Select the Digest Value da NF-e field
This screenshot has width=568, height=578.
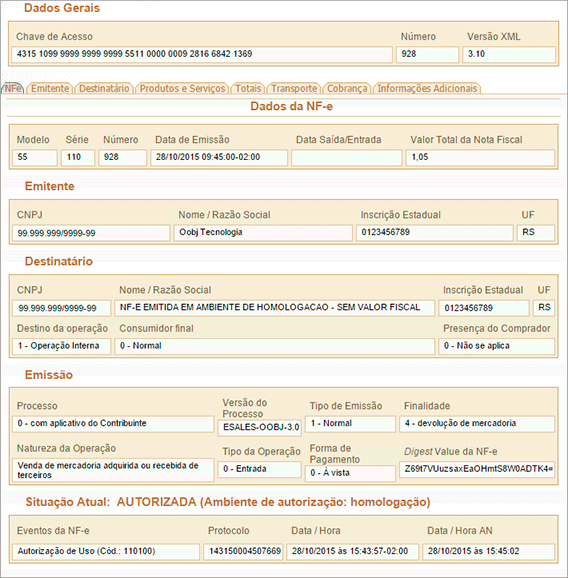coord(477,469)
